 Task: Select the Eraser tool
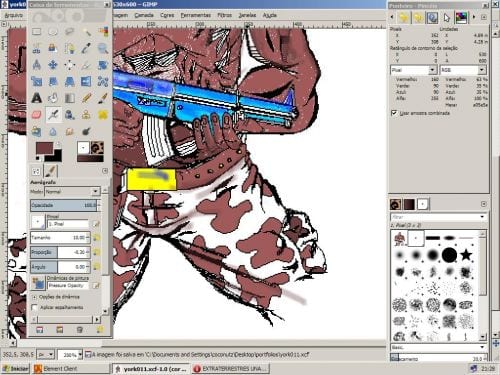(37, 115)
